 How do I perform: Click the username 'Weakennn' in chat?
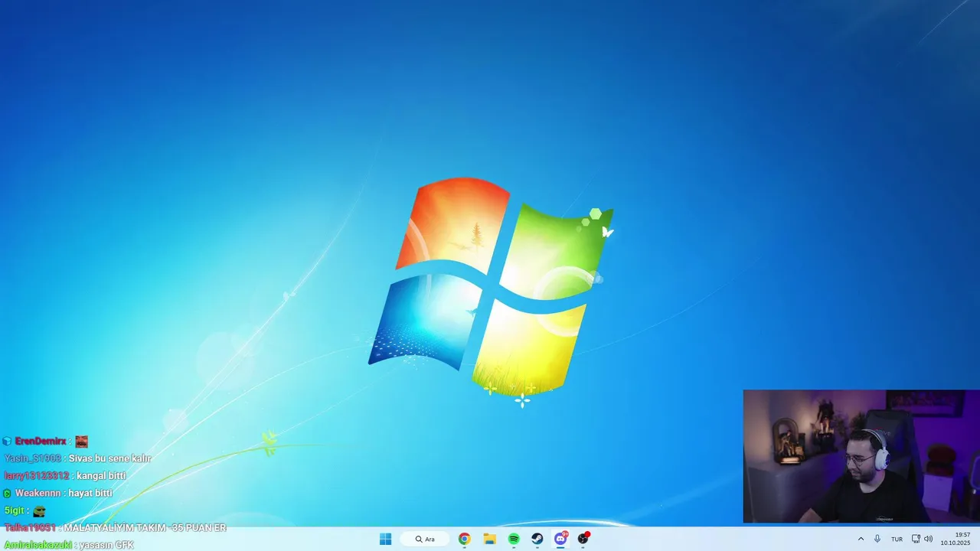pyautogui.click(x=38, y=494)
